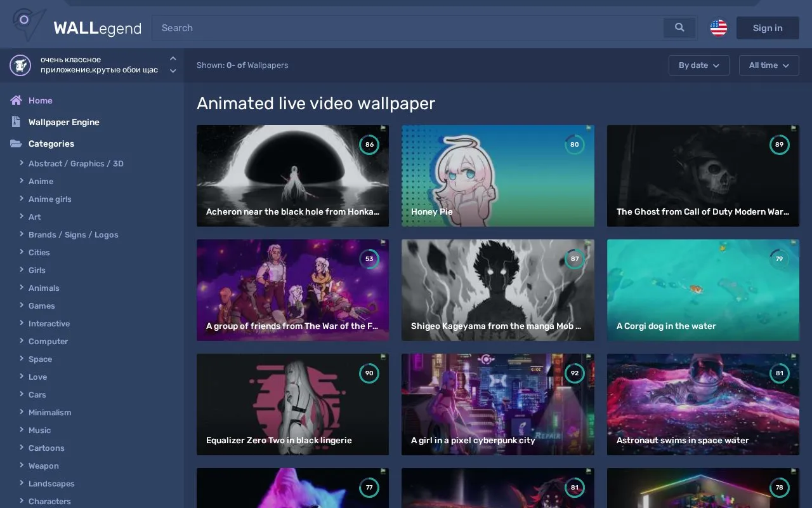Click the Music category

[39, 430]
